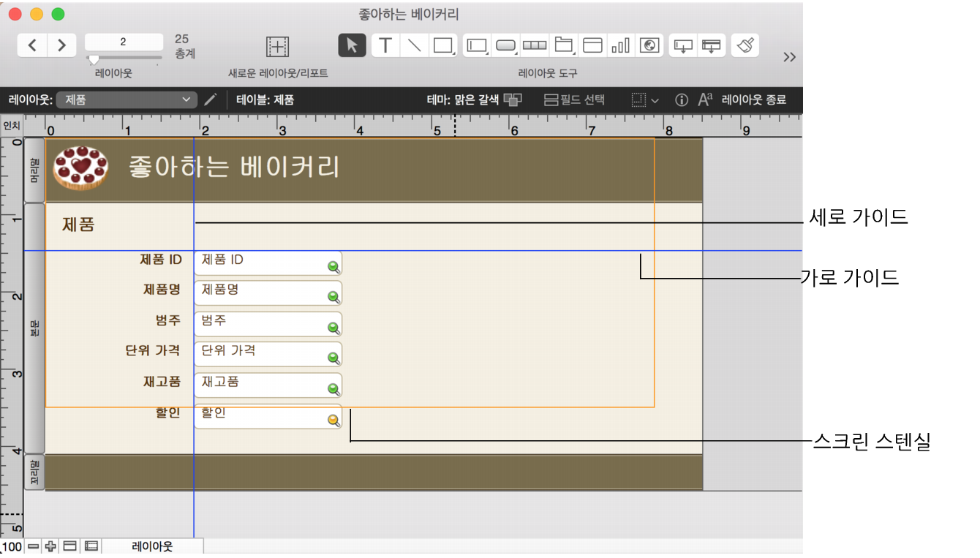Image resolution: width=980 pixels, height=558 pixels.
Task: Click the 본문 body part label
Action: pyautogui.click(x=34, y=328)
